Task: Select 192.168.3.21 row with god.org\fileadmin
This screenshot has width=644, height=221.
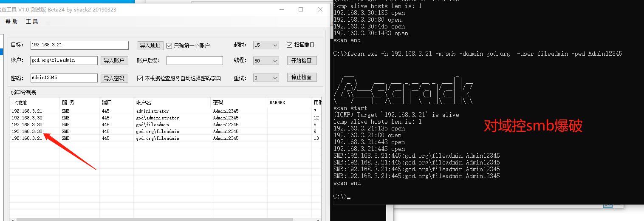Action: [166, 138]
